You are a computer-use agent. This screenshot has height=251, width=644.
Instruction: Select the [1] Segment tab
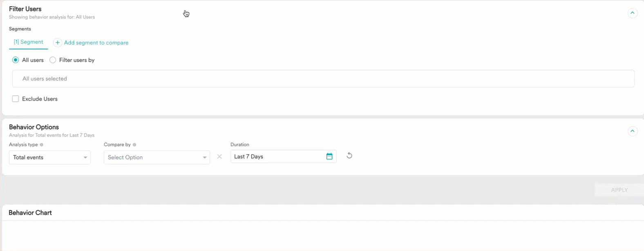[x=29, y=42]
